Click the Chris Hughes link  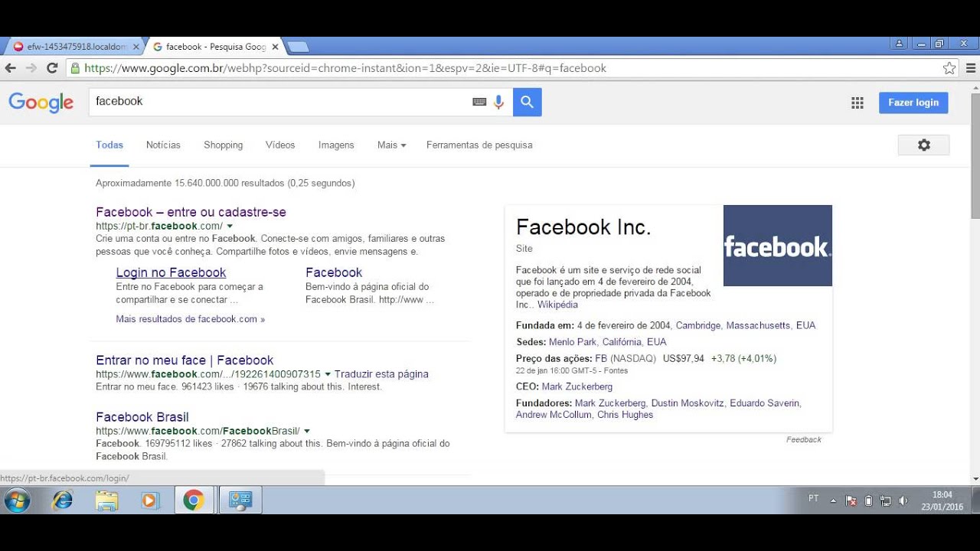tap(625, 415)
